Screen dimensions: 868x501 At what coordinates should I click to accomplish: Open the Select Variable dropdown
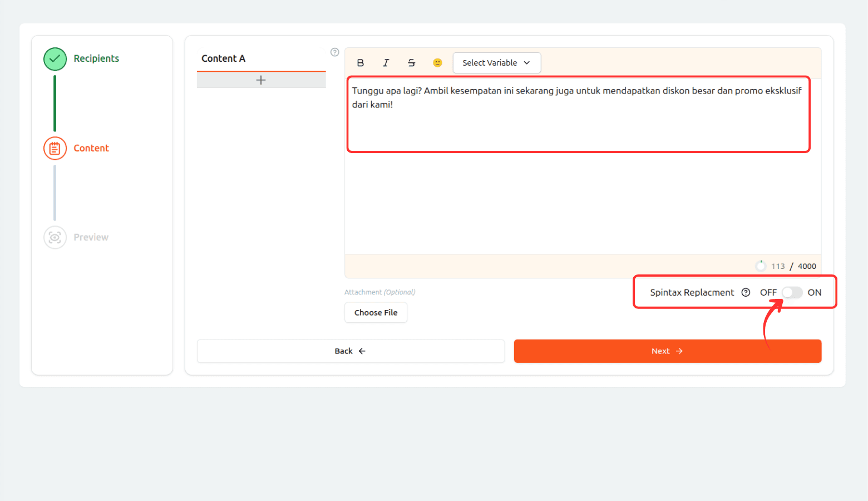point(496,63)
